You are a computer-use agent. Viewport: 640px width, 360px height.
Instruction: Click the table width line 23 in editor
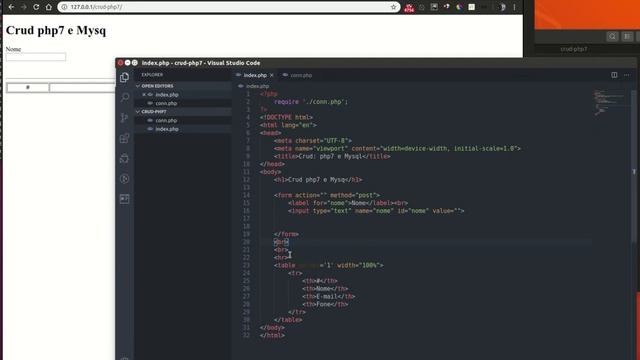[329, 265]
